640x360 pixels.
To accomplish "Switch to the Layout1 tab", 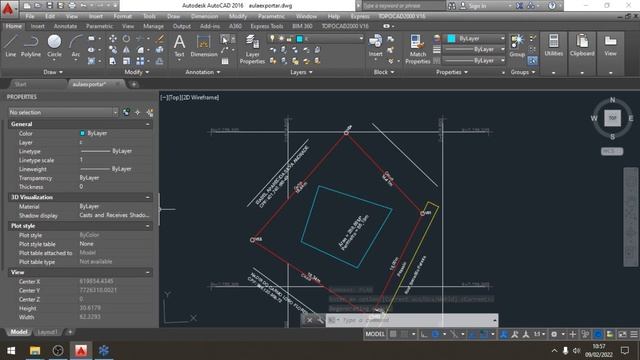I will pyautogui.click(x=47, y=332).
